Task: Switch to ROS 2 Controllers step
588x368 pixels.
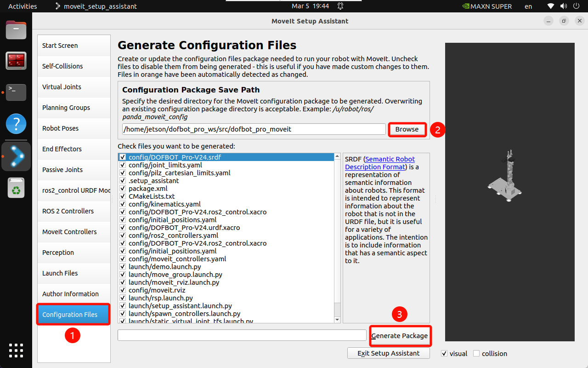Action: (74, 211)
